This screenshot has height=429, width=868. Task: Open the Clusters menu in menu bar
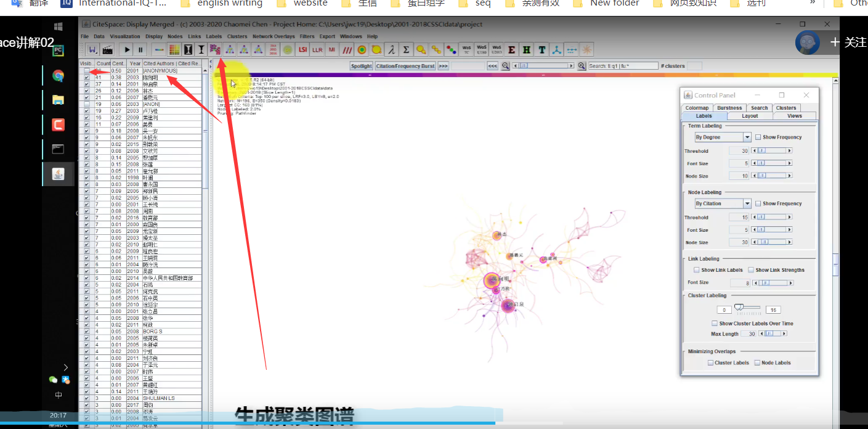(237, 36)
